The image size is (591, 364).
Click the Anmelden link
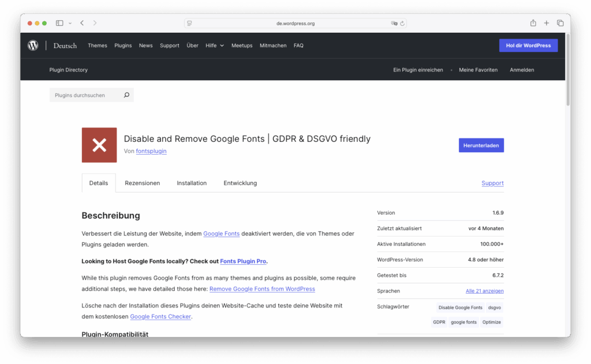tap(522, 70)
